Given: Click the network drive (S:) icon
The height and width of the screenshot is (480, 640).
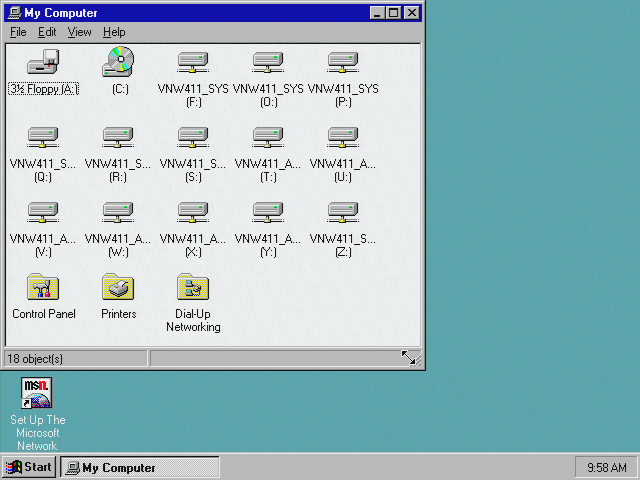Looking at the screenshot, I should click(x=193, y=138).
